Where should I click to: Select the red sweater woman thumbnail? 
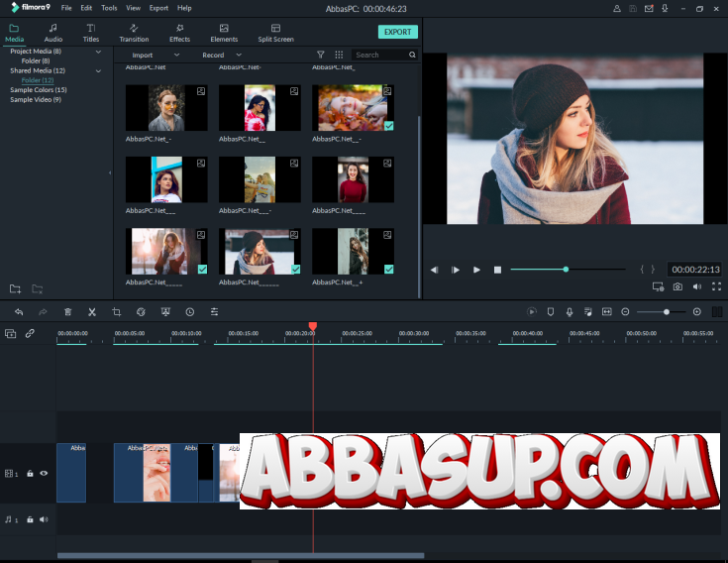(x=353, y=179)
